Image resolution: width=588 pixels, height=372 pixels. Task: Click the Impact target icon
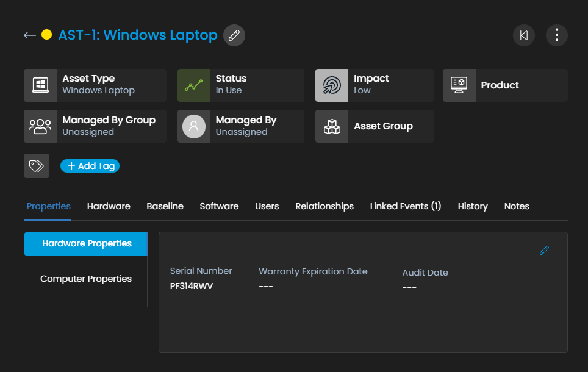331,85
